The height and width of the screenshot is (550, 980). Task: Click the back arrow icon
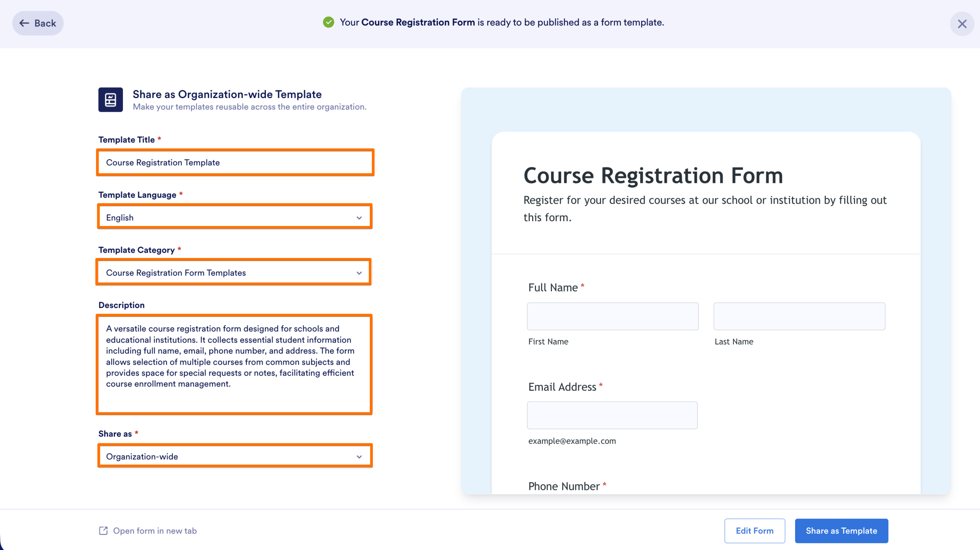[x=24, y=23]
